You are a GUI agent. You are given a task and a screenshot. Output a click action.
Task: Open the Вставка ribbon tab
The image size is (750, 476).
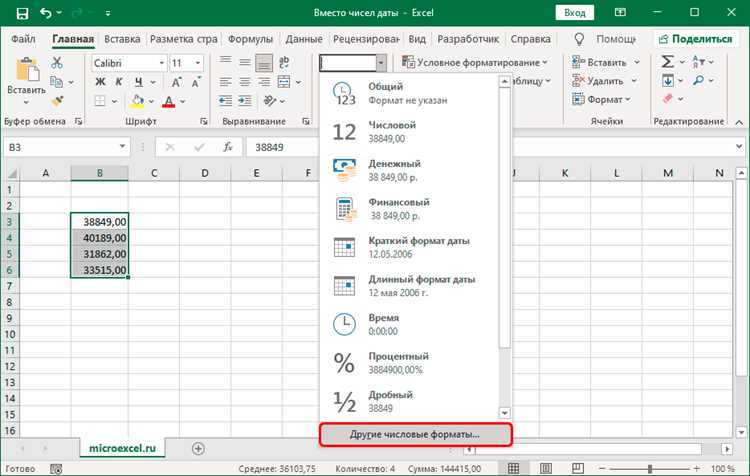click(x=122, y=39)
